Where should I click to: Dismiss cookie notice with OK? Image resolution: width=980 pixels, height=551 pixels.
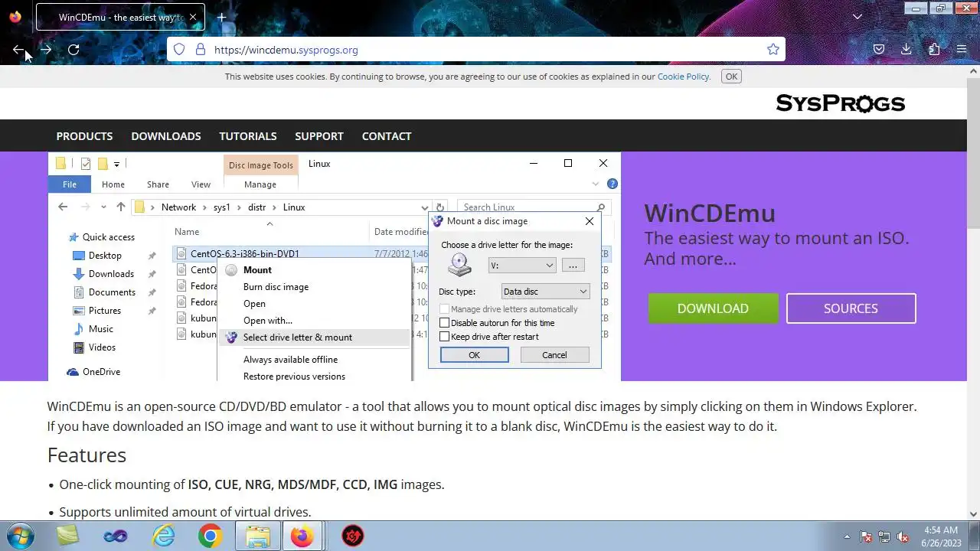click(x=731, y=77)
